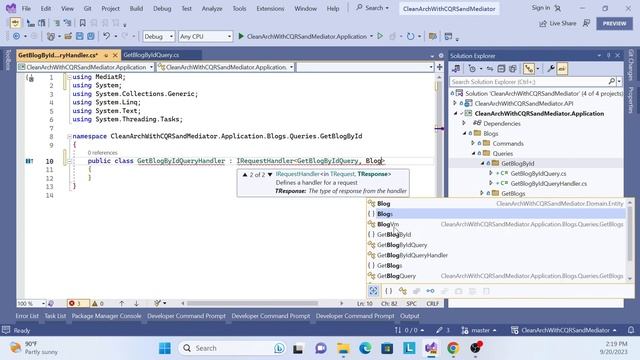
Task: Toggle the highlighted IntelliSense target-typed filter icon
Action: coord(373,291)
